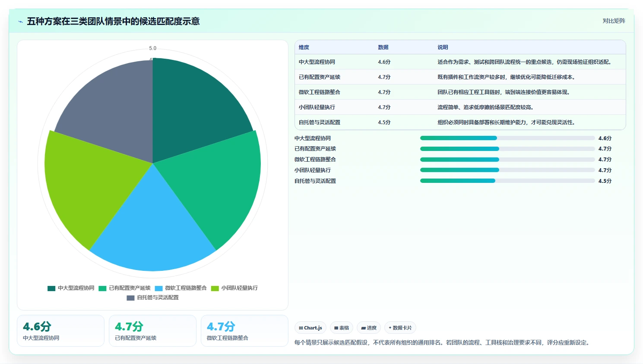Select table row 已有配置资产延续
This screenshot has width=643, height=364.
(460, 77)
